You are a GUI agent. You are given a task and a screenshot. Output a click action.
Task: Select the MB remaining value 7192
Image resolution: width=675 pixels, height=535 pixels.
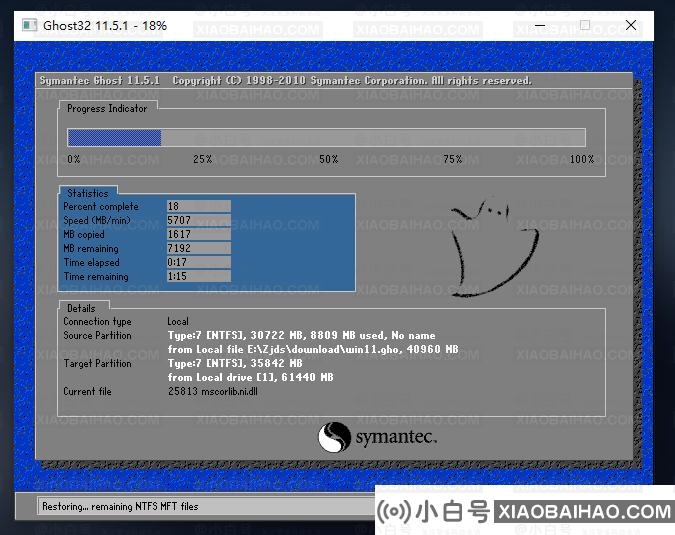pyautogui.click(x=198, y=248)
